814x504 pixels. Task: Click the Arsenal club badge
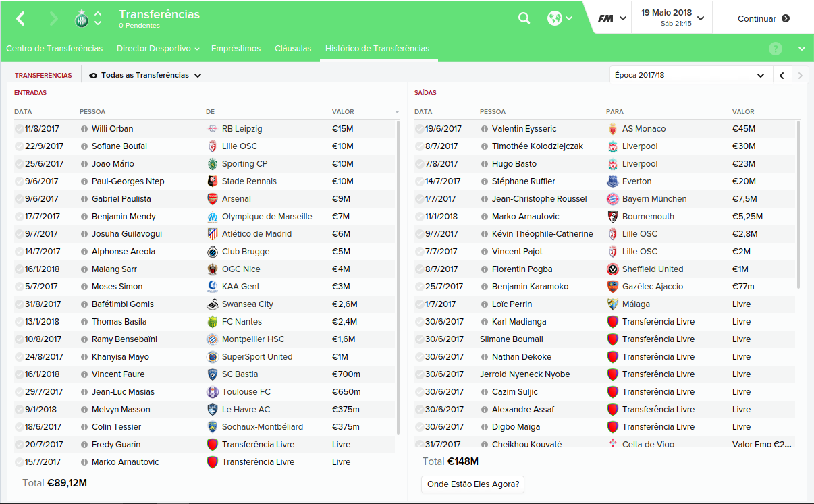pos(213,198)
